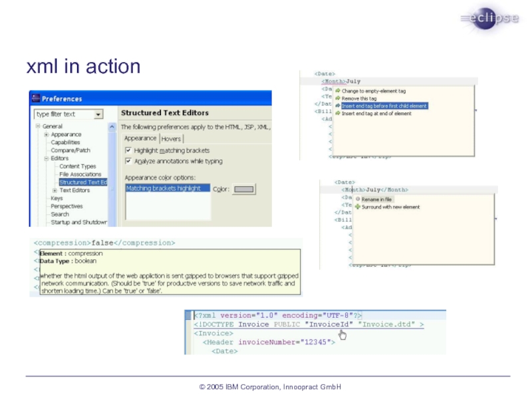Screen dimensions: 532x399
Task: Choose 'Change to empty-element tag' quick fix
Action: click(374, 91)
